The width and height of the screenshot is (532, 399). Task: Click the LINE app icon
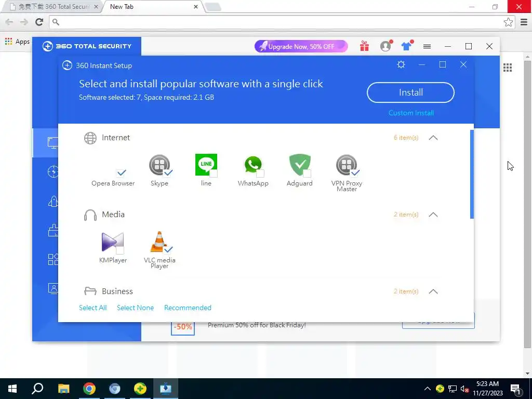click(206, 165)
